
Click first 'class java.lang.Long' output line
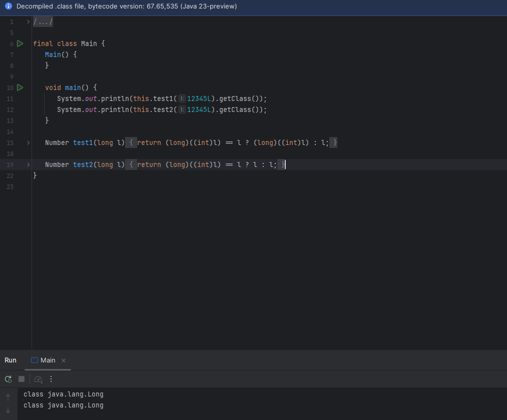click(64, 394)
